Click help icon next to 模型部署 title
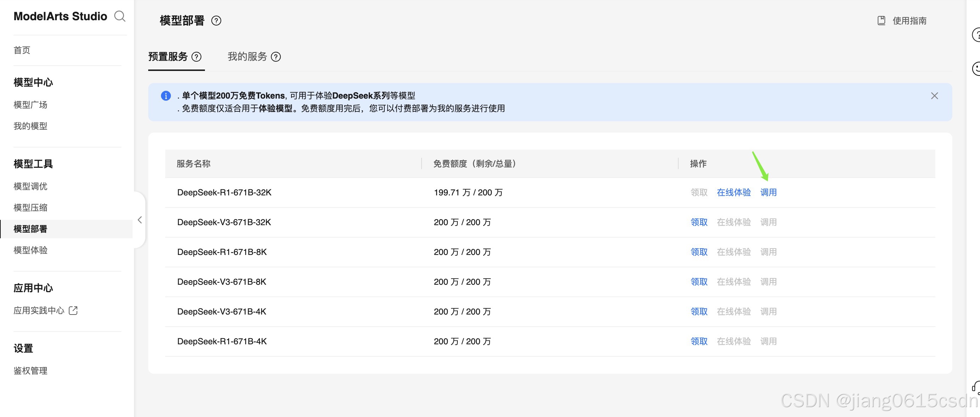Viewport: 980px width, 417px height. click(x=216, y=21)
